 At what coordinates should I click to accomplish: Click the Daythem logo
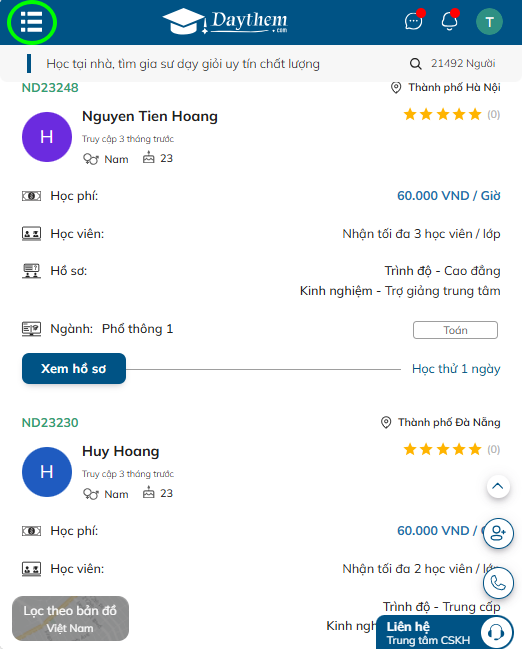(226, 22)
